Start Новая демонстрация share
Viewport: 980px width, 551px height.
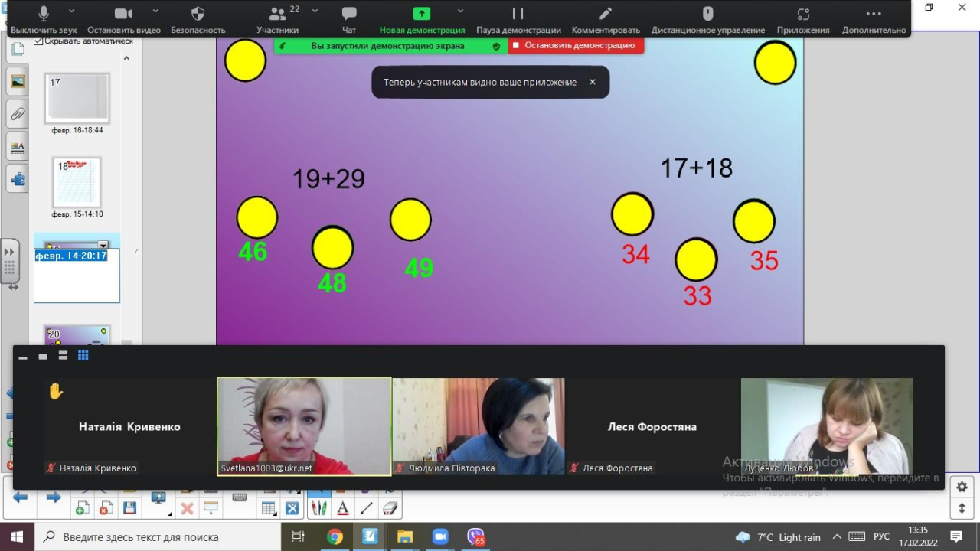[422, 20]
